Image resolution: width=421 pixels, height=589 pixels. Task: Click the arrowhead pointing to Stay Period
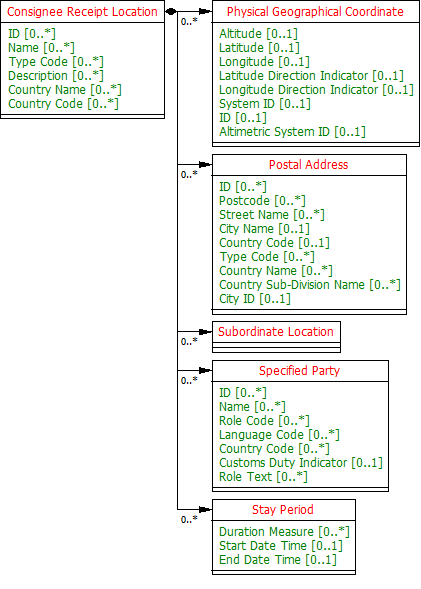[x=205, y=509]
